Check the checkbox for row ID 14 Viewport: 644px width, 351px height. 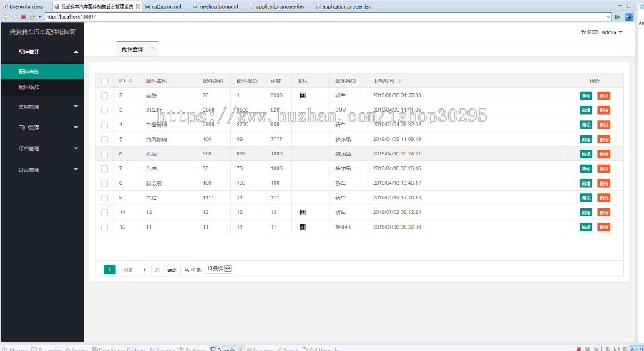coord(104,213)
